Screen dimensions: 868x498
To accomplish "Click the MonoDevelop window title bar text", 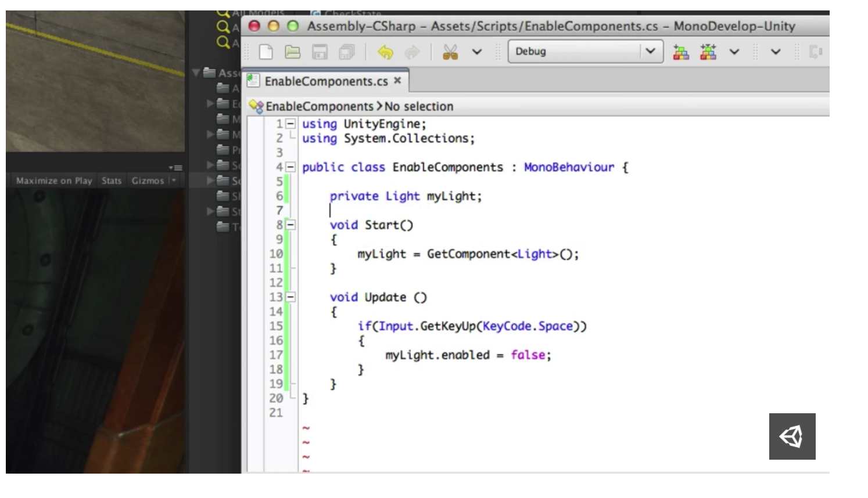I will (x=551, y=26).
